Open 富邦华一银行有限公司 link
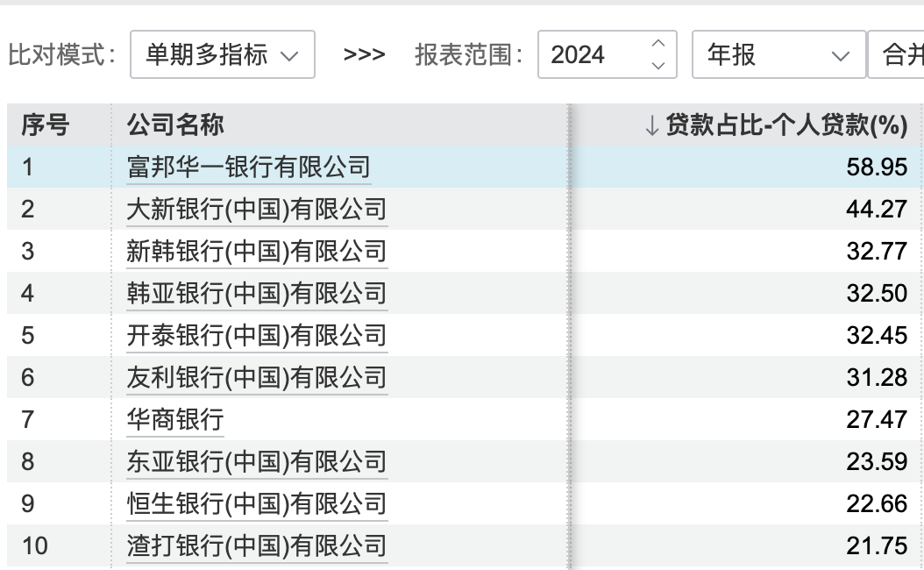The height and width of the screenshot is (570, 924). pos(249,167)
